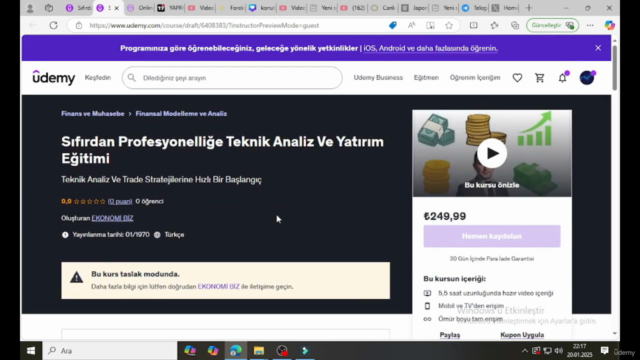Open shopping price tag icon in address bar
The height and width of the screenshot is (360, 640).
tap(393, 25)
